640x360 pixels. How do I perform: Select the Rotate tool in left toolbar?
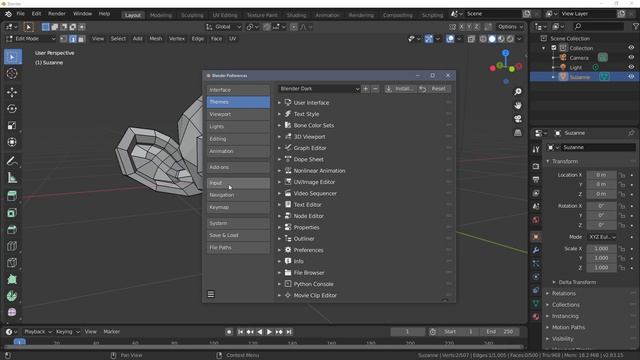coord(12,109)
